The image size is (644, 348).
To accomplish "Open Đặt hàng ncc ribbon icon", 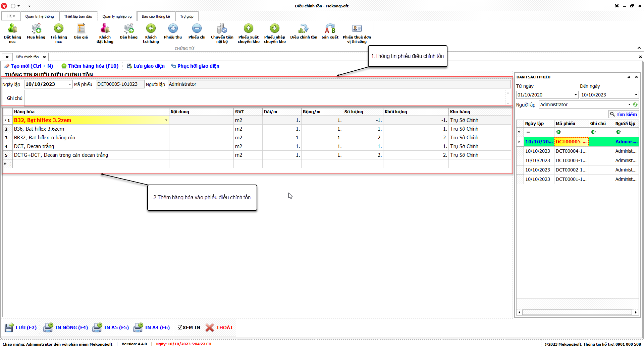I will tap(12, 28).
